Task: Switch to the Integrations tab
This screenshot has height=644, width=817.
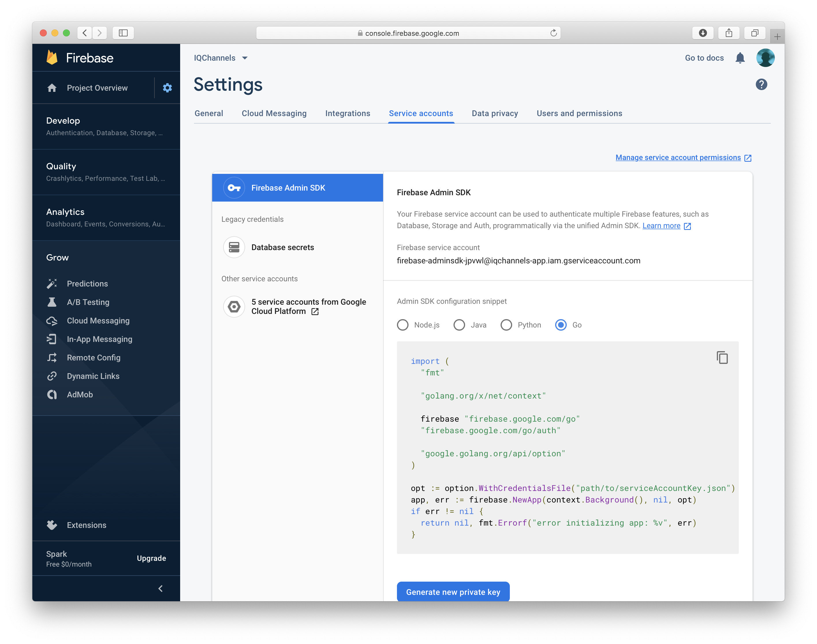Action: 348,113
